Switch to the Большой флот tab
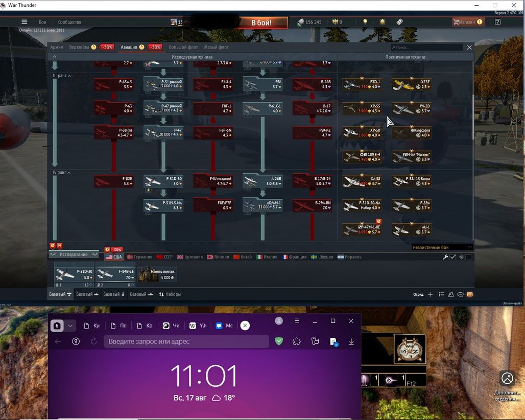 [183, 47]
